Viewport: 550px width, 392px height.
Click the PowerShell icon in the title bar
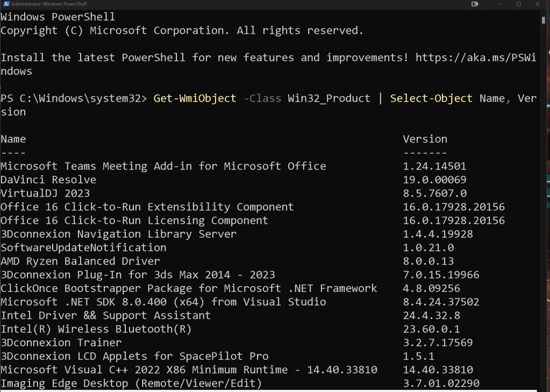point(6,4)
